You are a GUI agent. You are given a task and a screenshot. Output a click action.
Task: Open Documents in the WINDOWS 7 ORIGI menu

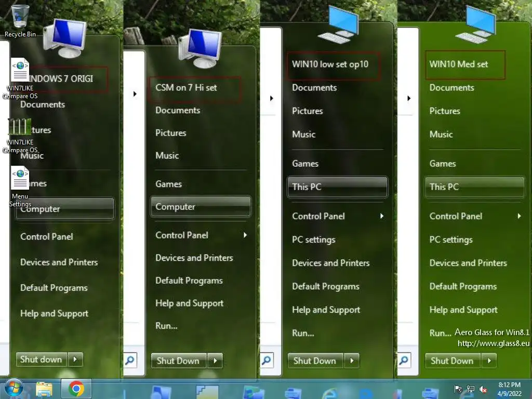click(x=43, y=104)
